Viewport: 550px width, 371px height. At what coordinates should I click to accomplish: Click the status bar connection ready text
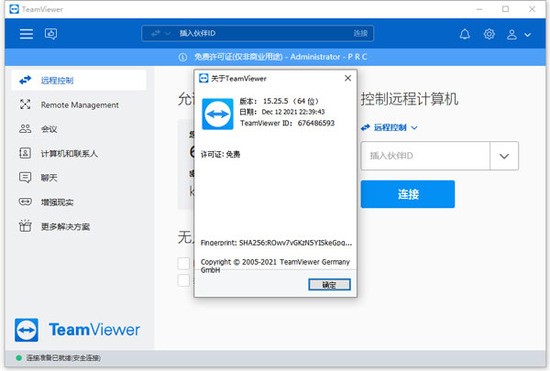click(63, 358)
